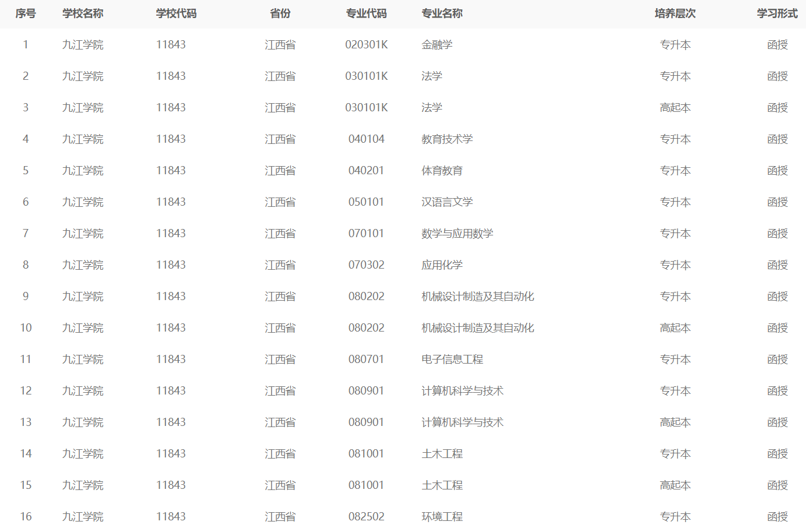Click 法学 in row 2

(432, 76)
